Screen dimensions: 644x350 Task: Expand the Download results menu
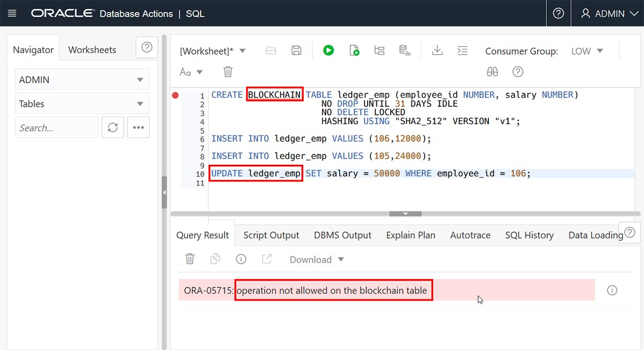[x=316, y=259]
